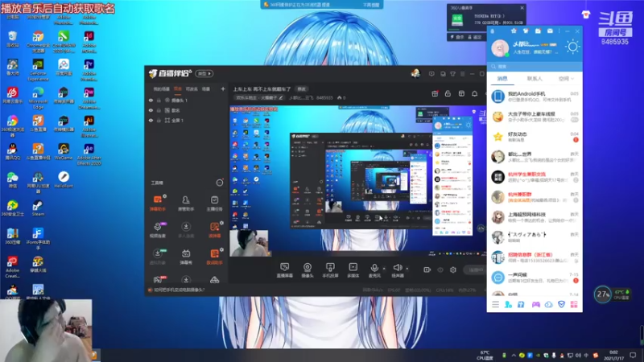Switch to the first scene tab in streaming app

click(162, 88)
